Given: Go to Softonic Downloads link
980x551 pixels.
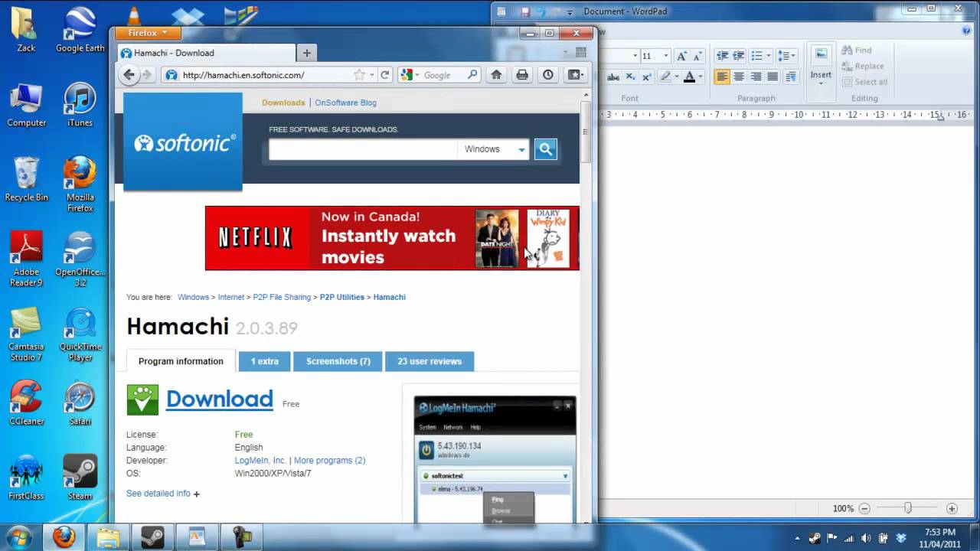Looking at the screenshot, I should click(283, 103).
